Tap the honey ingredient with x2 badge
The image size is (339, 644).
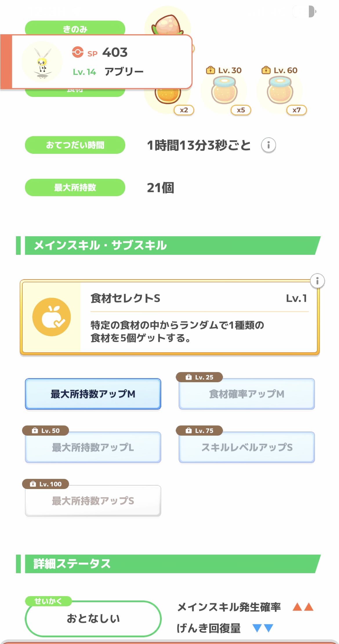point(168,97)
